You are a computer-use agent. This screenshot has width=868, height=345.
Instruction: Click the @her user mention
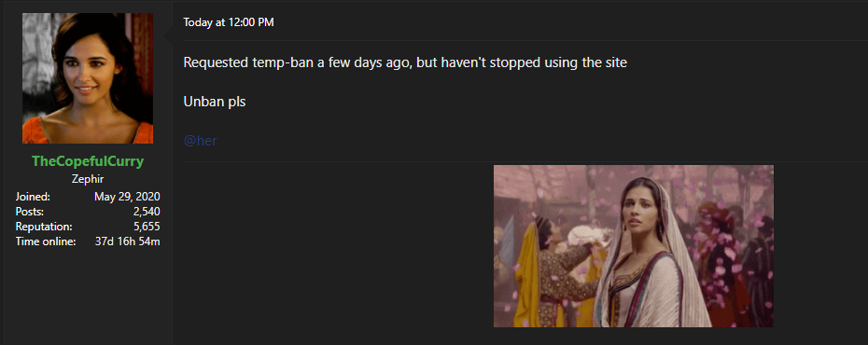click(x=200, y=141)
